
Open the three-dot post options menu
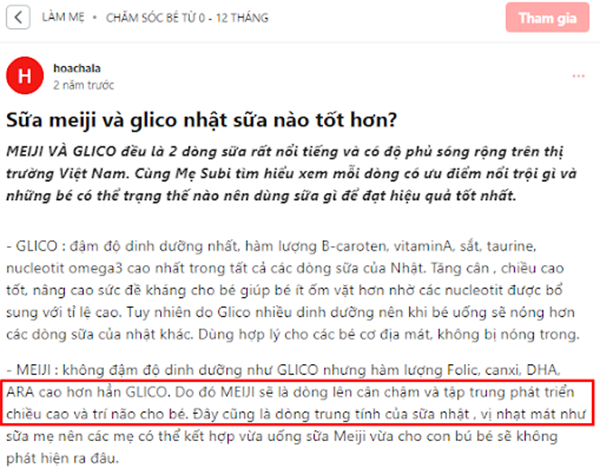coord(578,76)
